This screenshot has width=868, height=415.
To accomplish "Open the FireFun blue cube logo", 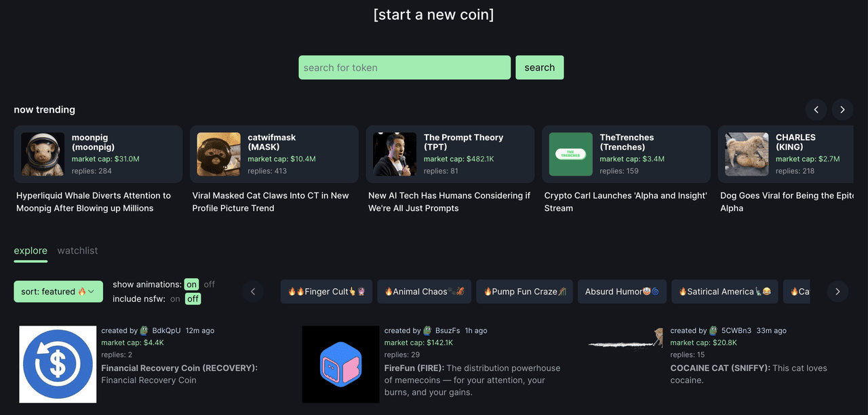I will (x=340, y=364).
